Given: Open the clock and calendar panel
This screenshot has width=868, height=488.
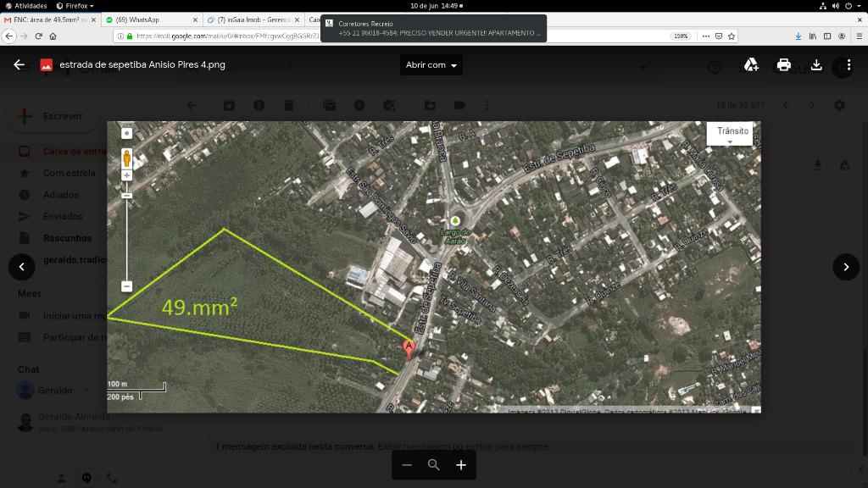Looking at the screenshot, I should coord(437,6).
